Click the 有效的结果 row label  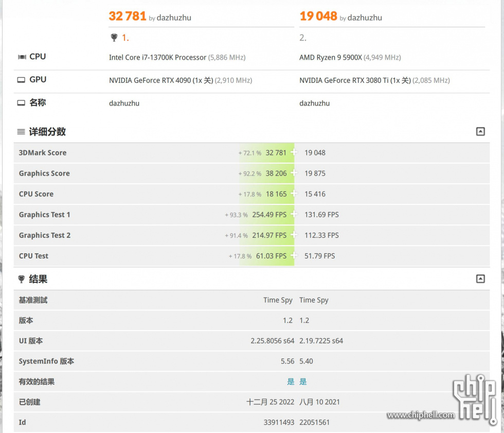pos(37,382)
